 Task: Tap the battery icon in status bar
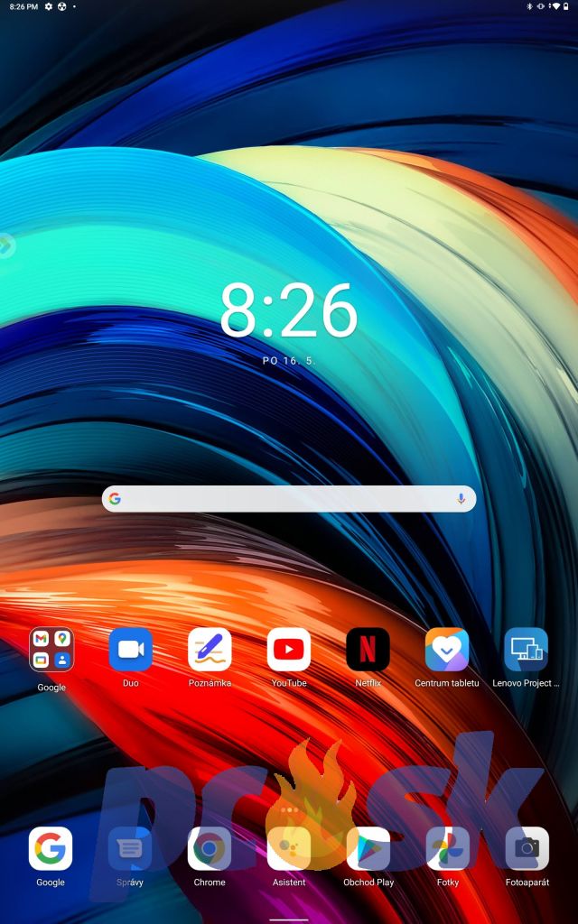pyautogui.click(x=567, y=6)
